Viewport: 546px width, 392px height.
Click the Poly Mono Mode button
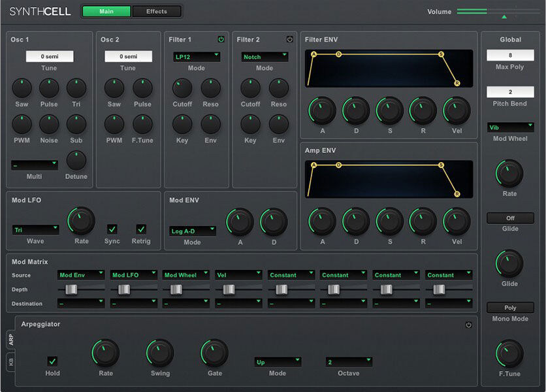(510, 308)
